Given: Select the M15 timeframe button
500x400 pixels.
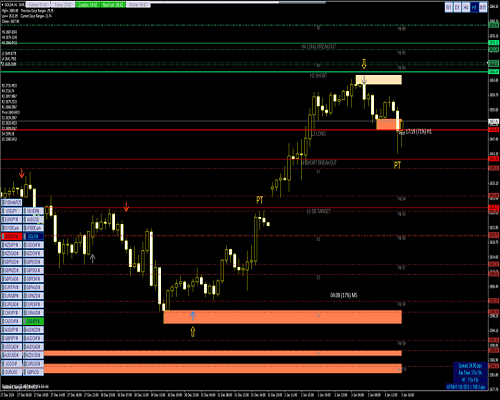Looking at the screenshot, I should pos(483,7).
